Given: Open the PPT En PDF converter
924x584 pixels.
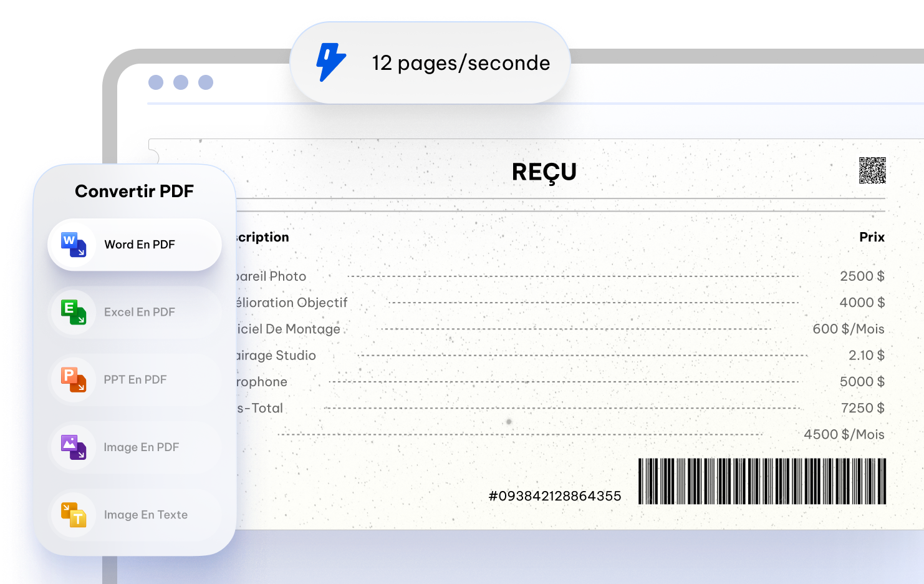Looking at the screenshot, I should (135, 379).
